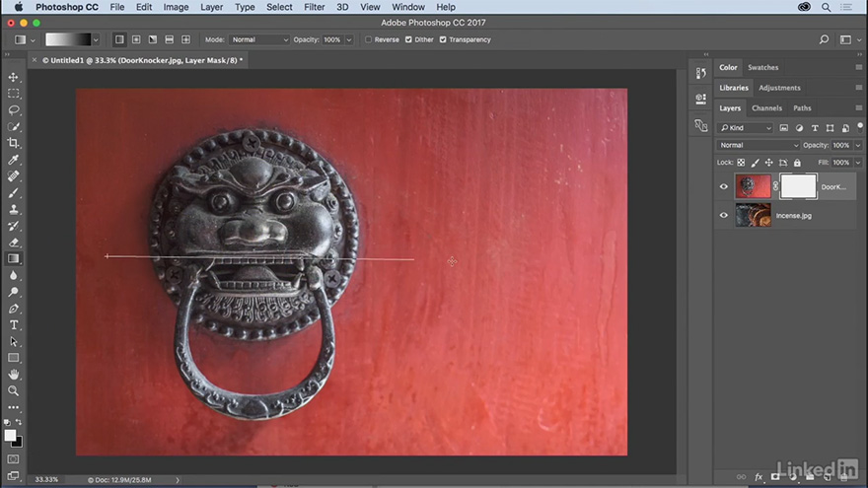This screenshot has height=488, width=868.
Task: Select the Horizontal Type tool
Action: (x=13, y=325)
